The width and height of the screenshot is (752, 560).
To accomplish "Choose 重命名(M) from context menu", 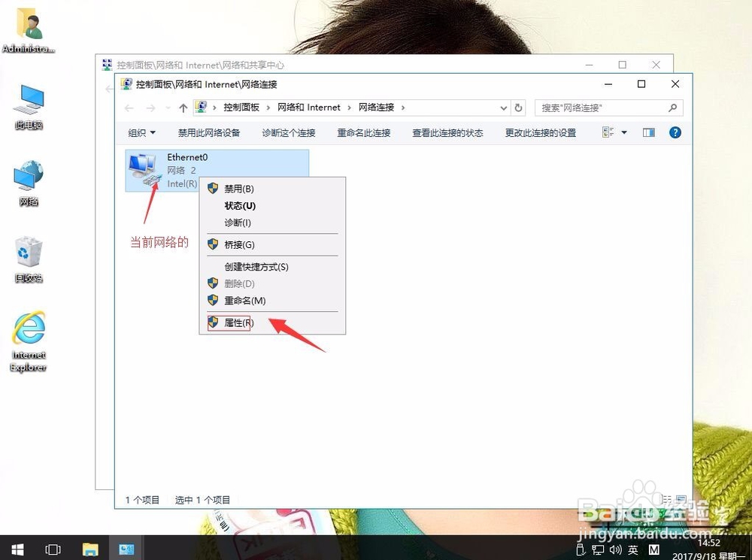I will click(x=272, y=301).
